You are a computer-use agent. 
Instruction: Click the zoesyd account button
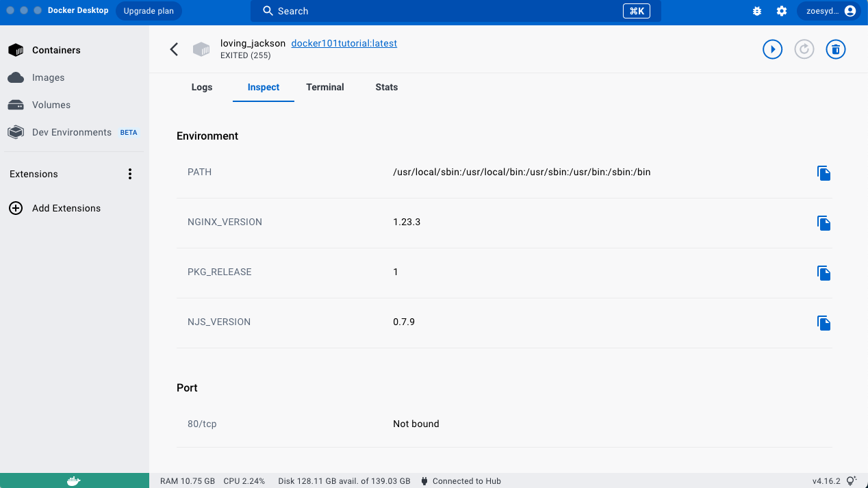click(828, 11)
